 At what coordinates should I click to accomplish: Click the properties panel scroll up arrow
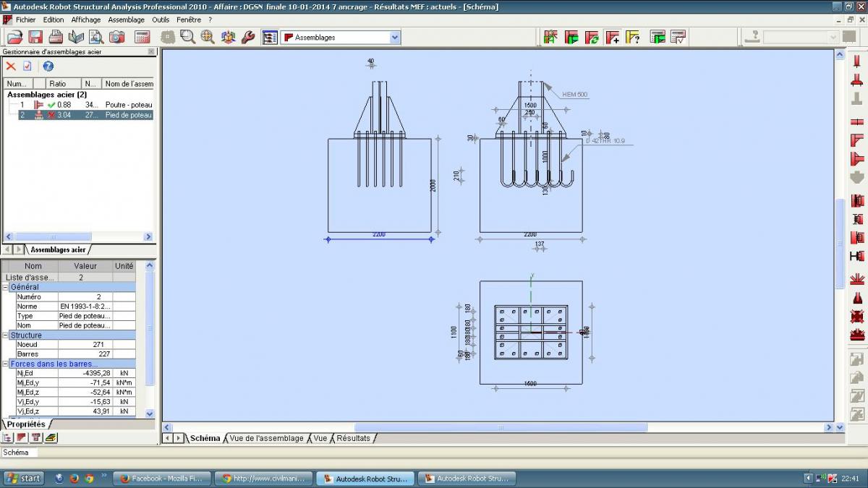[150, 266]
